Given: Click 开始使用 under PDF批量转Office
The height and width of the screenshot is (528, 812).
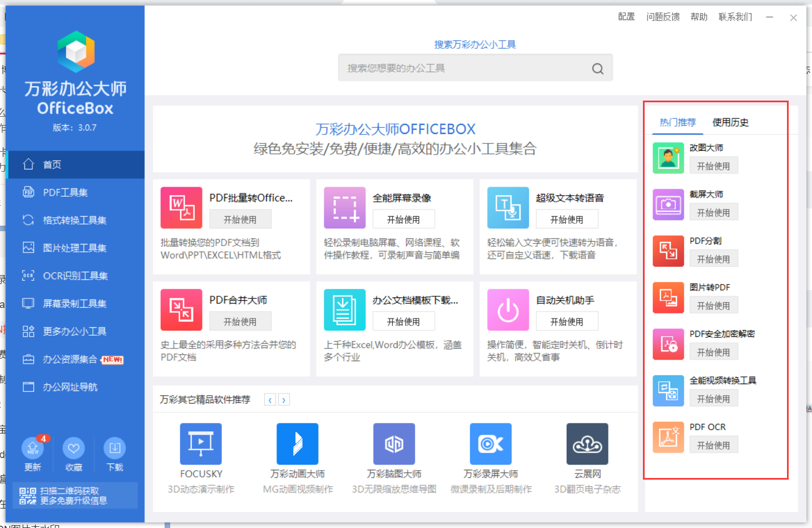Looking at the screenshot, I should click(240, 220).
